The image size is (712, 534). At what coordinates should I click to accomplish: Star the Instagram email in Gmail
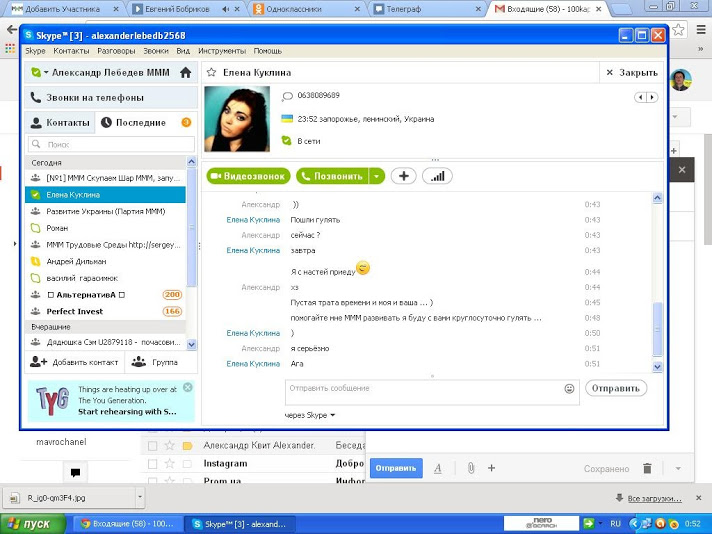point(169,464)
